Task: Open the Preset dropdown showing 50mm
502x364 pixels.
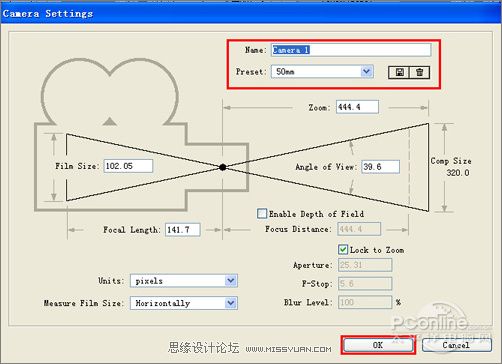Action: (322, 72)
